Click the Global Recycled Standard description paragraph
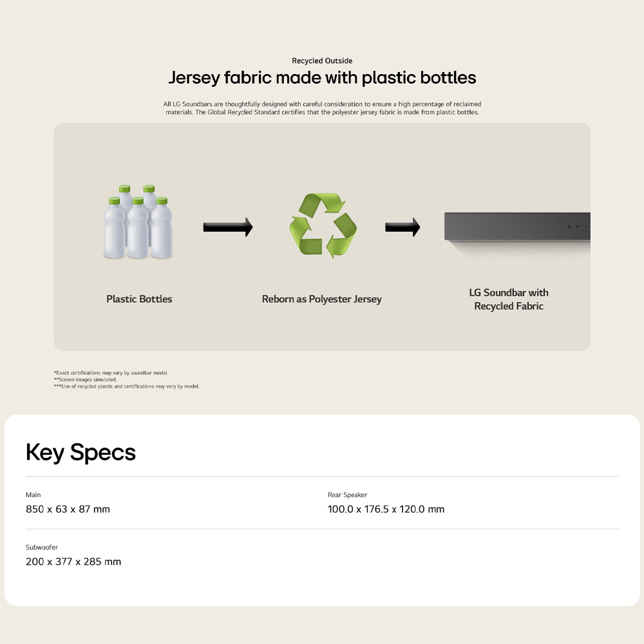The width and height of the screenshot is (644, 644). 322,108
